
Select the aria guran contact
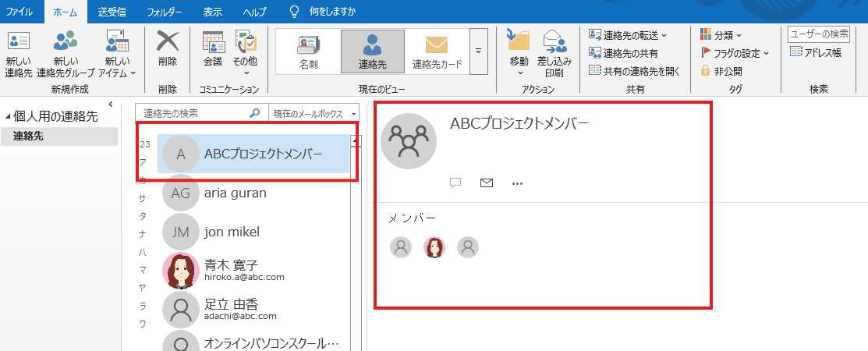253,193
